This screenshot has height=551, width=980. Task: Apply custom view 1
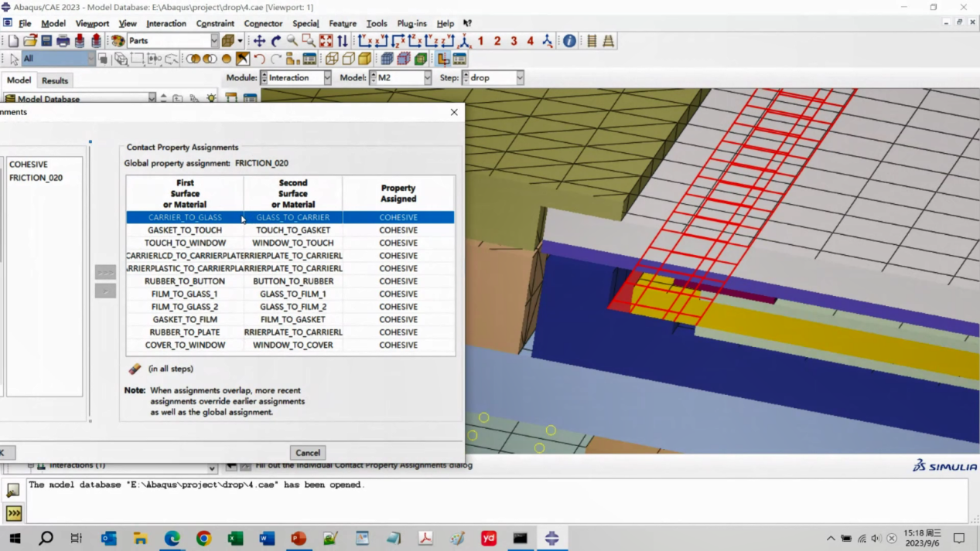click(x=480, y=41)
